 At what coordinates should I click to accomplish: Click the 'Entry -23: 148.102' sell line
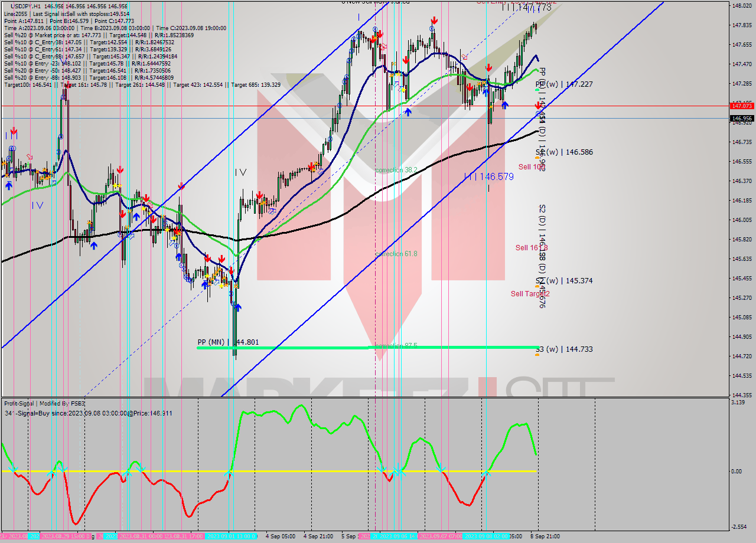(x=89, y=63)
